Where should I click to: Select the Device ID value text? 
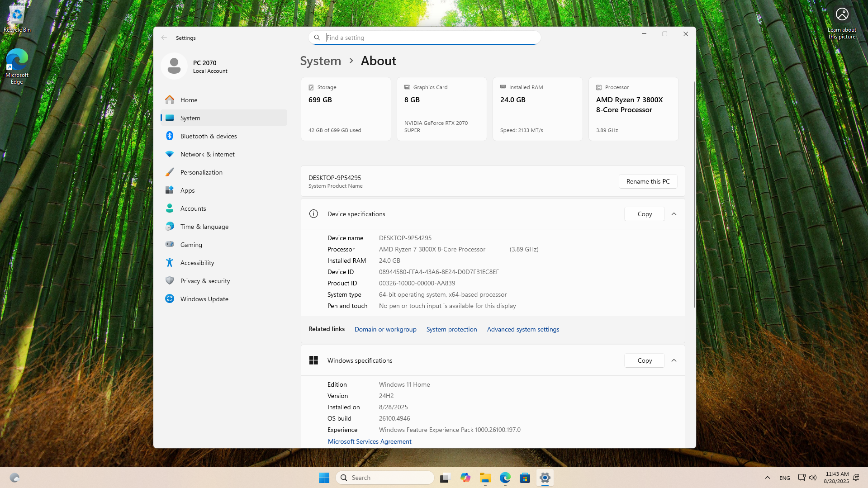[x=439, y=272]
